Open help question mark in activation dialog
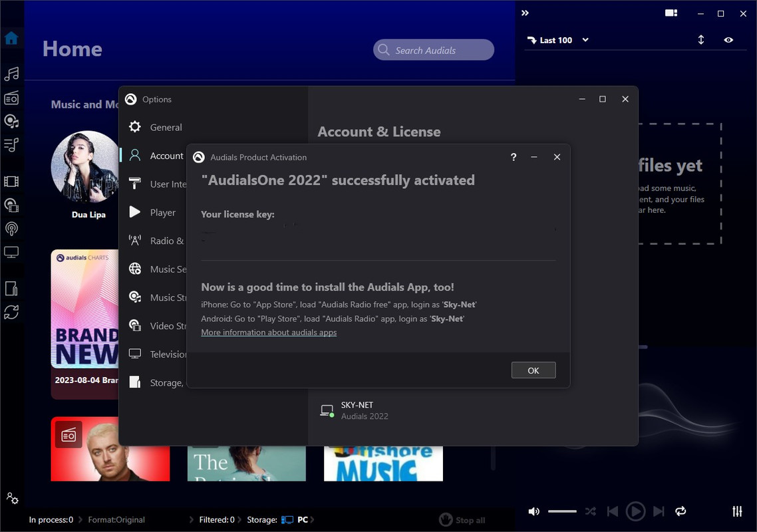757x532 pixels. click(513, 157)
